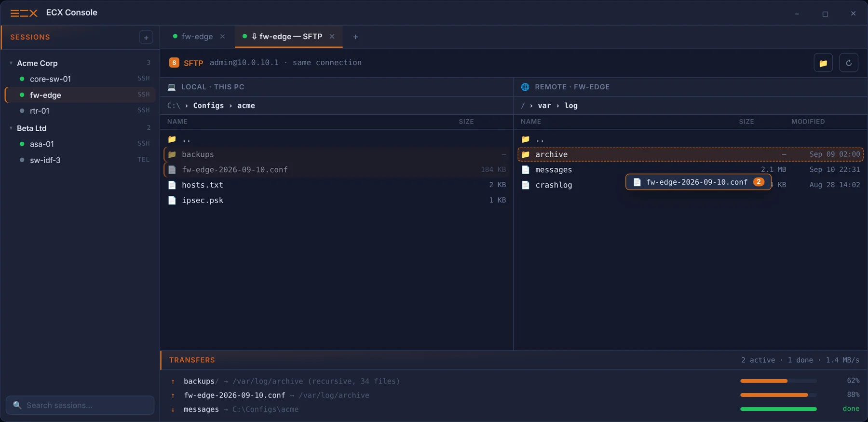
Task: Select the rtr-01 session
Action: coord(80,111)
